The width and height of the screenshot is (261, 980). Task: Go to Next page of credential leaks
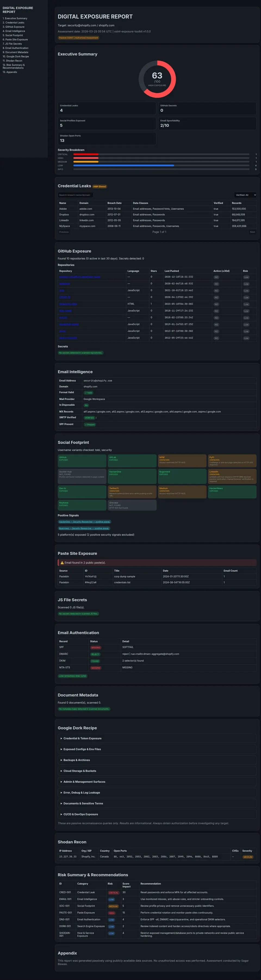(252, 232)
